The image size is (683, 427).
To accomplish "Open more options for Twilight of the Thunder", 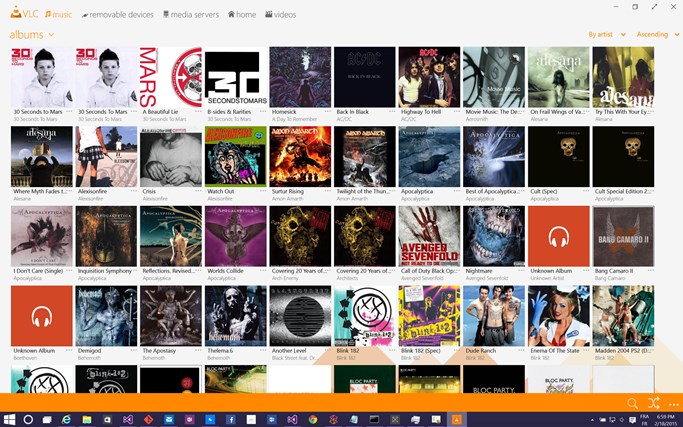I will coord(392,191).
